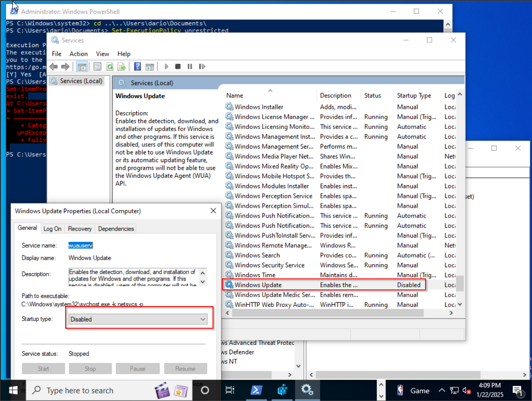
Task: Switch to the Dependencies tab
Action: click(x=116, y=229)
